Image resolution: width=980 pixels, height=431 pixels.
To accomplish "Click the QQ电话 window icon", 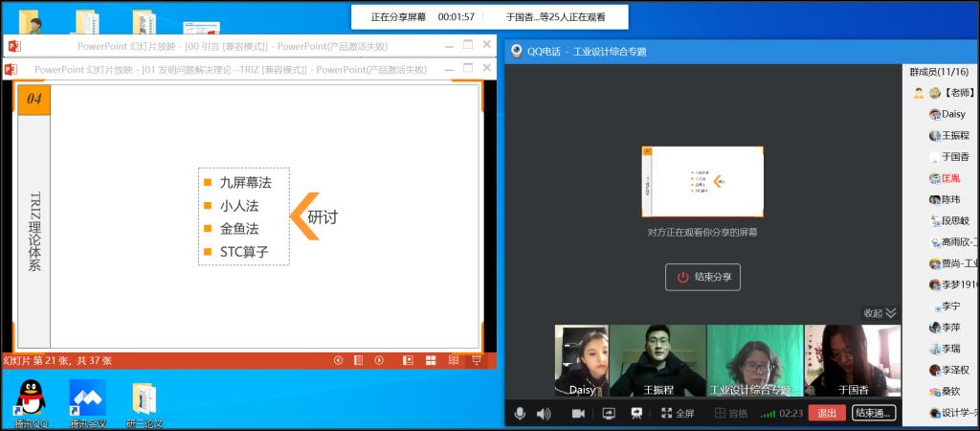I will coord(516,52).
